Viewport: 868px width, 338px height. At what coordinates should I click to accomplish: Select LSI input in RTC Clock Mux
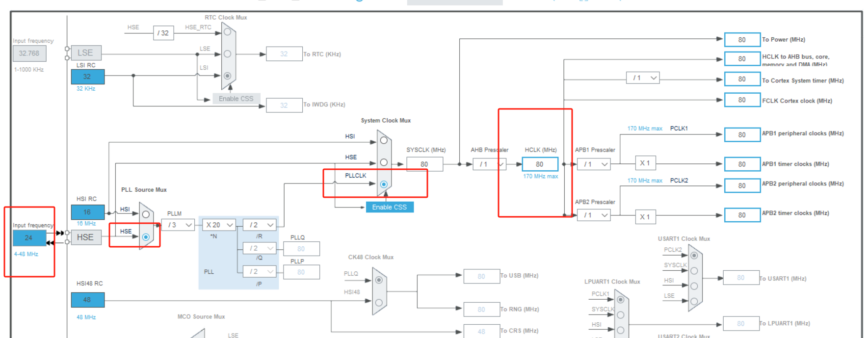(227, 76)
